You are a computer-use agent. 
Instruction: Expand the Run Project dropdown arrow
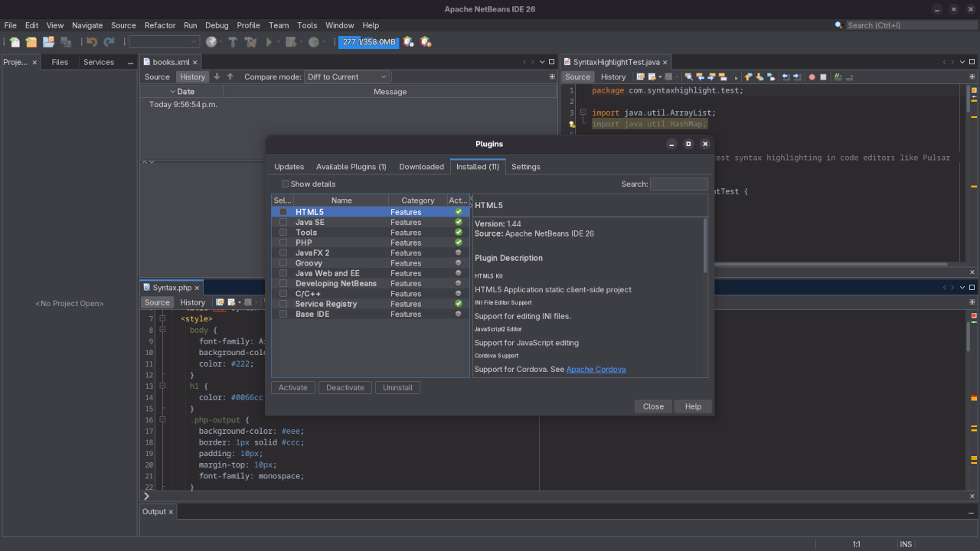coord(279,42)
